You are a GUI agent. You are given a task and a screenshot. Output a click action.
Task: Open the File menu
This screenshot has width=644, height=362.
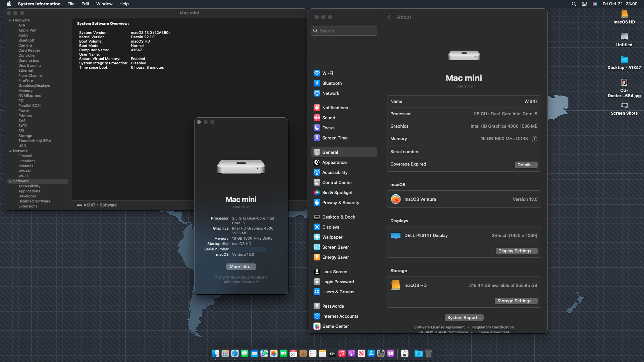click(71, 4)
